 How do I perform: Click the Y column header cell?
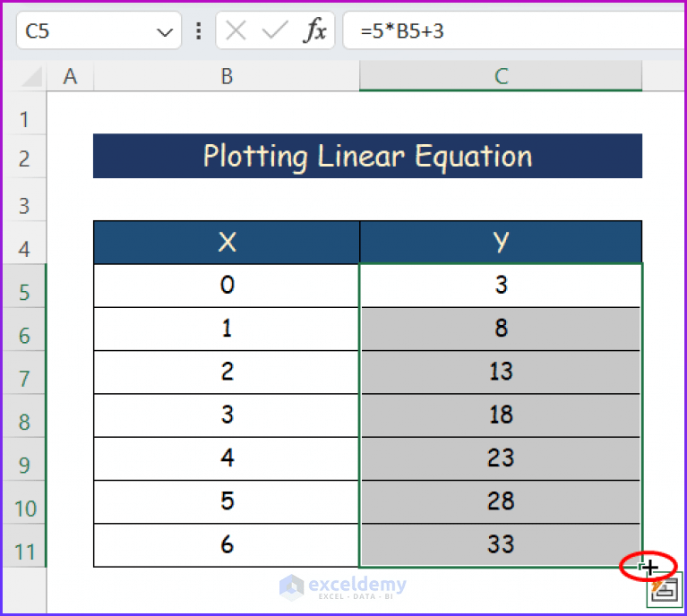click(x=501, y=243)
